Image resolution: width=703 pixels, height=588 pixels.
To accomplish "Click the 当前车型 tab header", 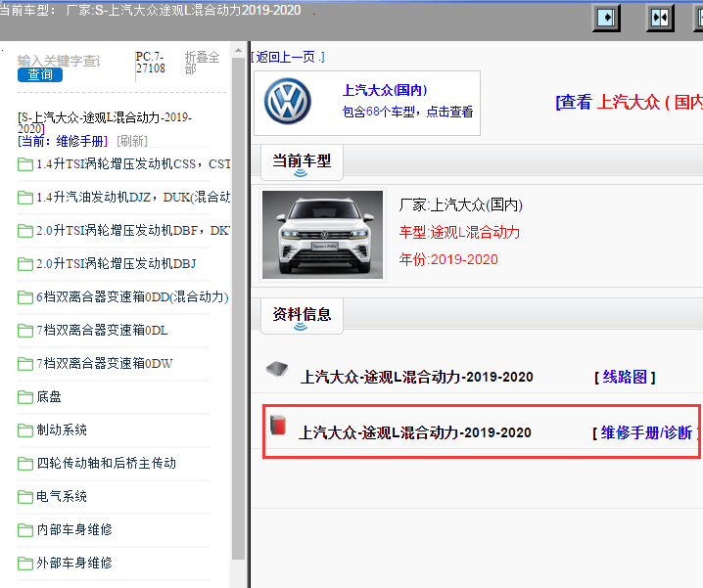I will [302, 161].
